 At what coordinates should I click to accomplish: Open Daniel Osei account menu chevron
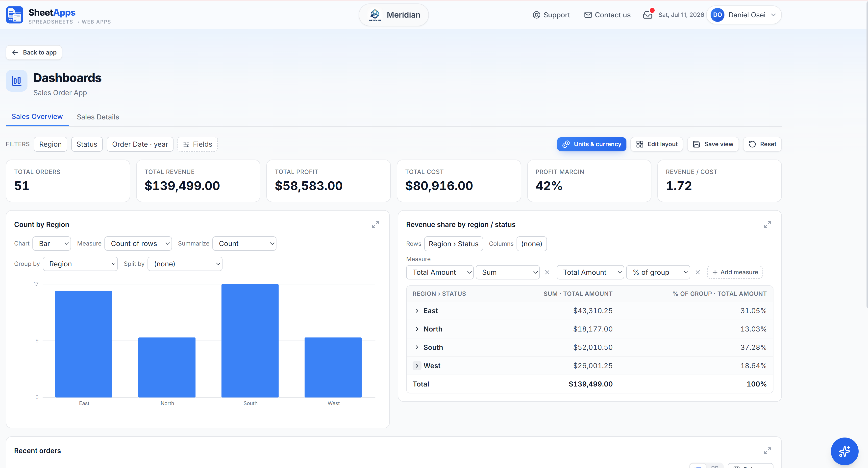pos(773,15)
